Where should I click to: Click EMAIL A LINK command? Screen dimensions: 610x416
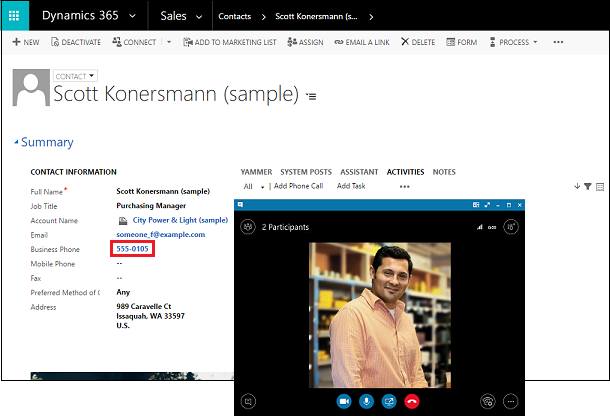coord(362,42)
